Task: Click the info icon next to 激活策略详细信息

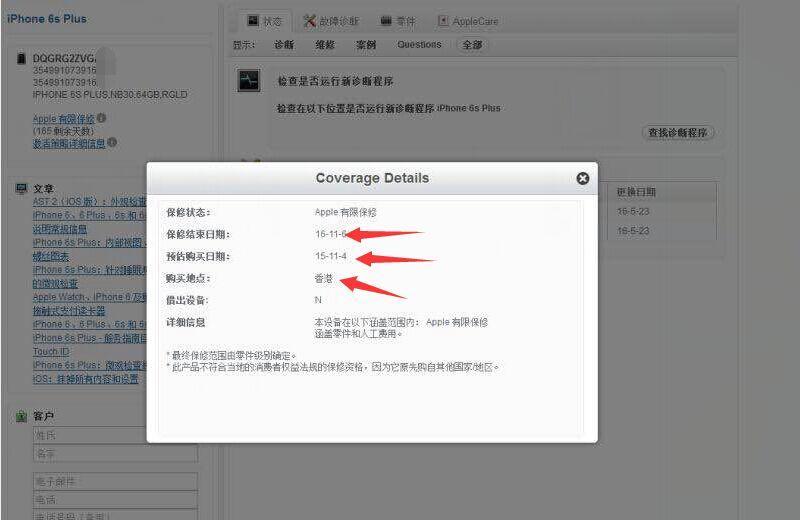Action: click(112, 143)
